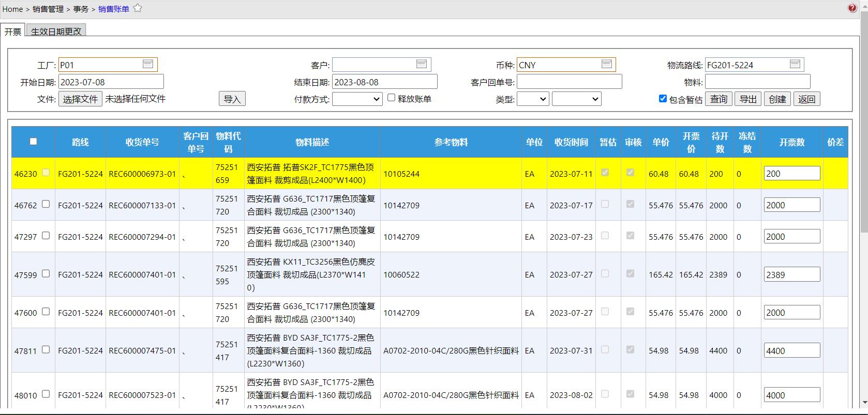The height and width of the screenshot is (415, 868).
Task: Open 销售管理 in the breadcrumb
Action: coord(48,9)
